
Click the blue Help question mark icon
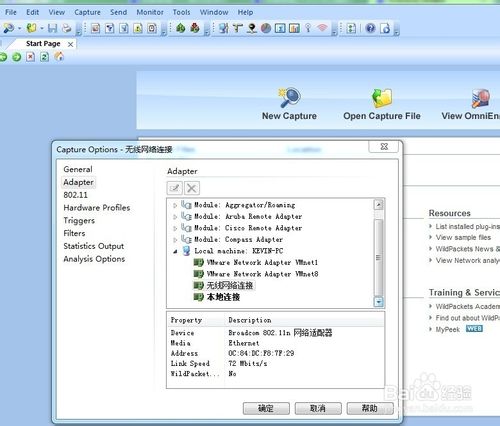pos(370,28)
